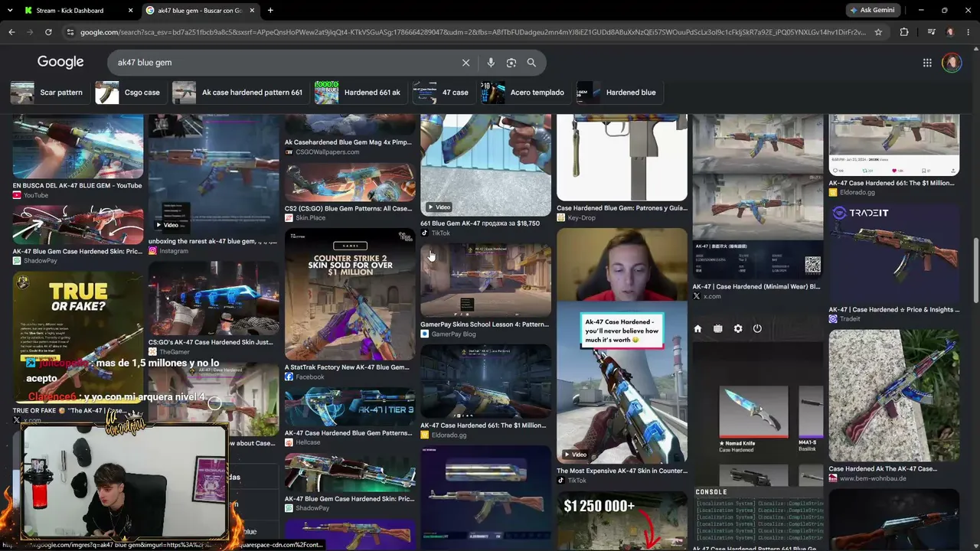Viewport: 980px width, 551px height.
Task: Open the Chrome extensions menu
Action: [904, 32]
